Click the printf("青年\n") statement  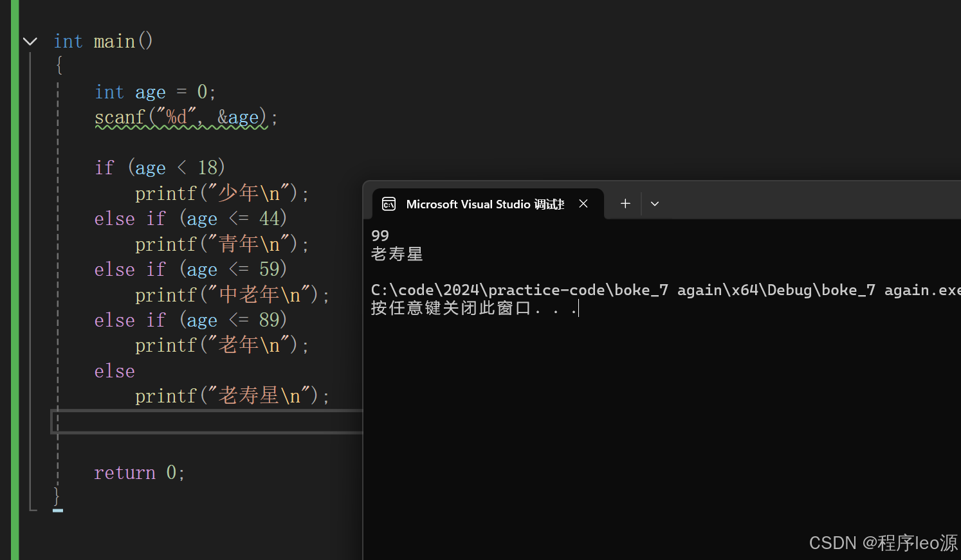click(x=222, y=244)
